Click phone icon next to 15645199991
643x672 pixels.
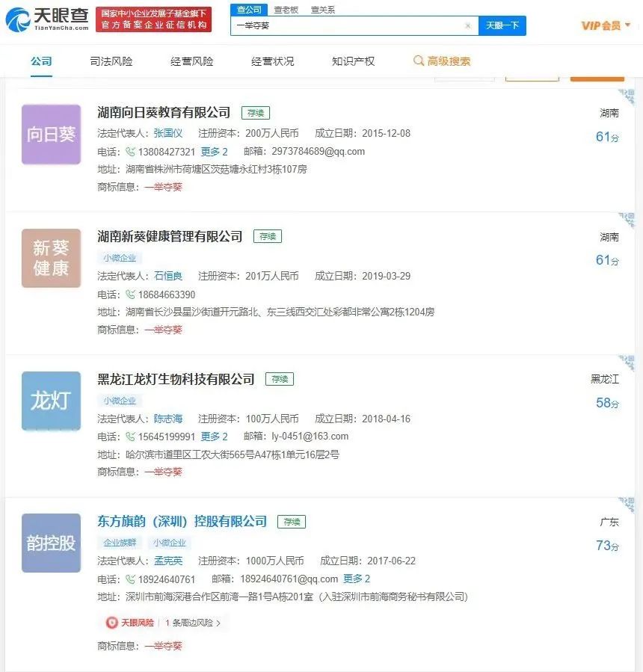pos(130,437)
